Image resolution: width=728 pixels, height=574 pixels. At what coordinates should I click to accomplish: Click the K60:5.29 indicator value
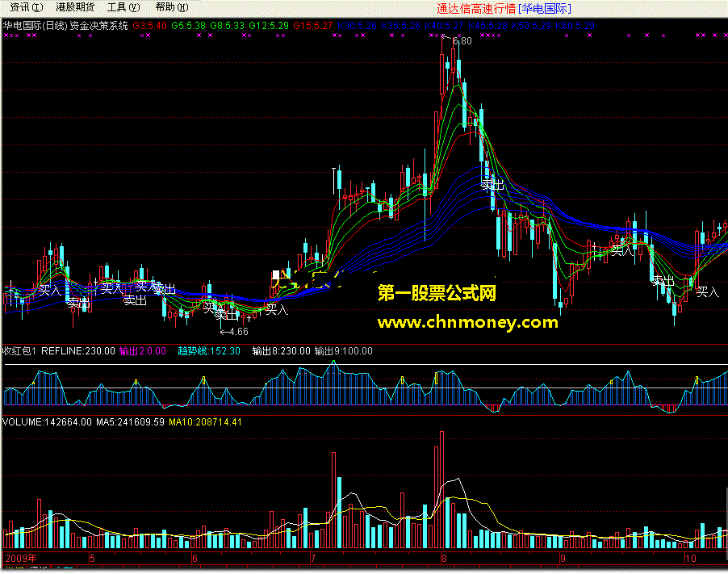pos(575,26)
